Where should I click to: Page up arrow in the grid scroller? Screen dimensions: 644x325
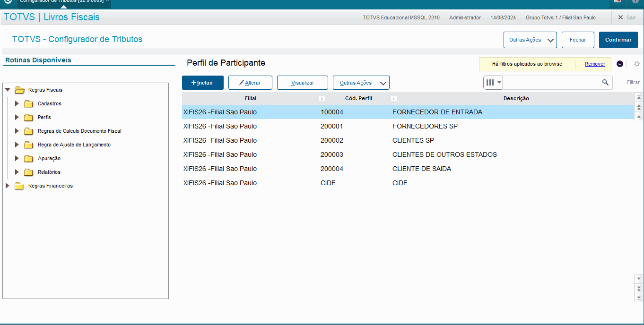tap(639, 107)
